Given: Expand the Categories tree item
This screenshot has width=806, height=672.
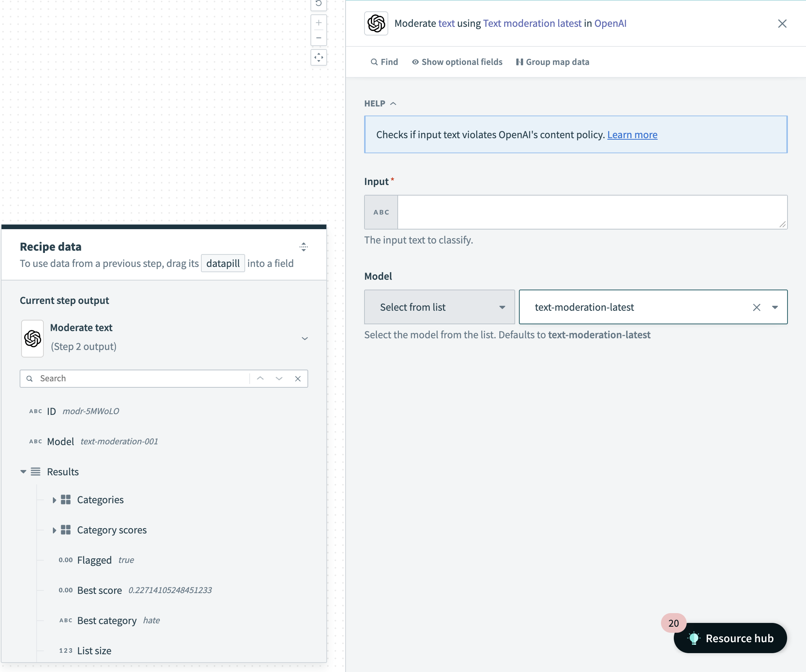Looking at the screenshot, I should click(55, 499).
